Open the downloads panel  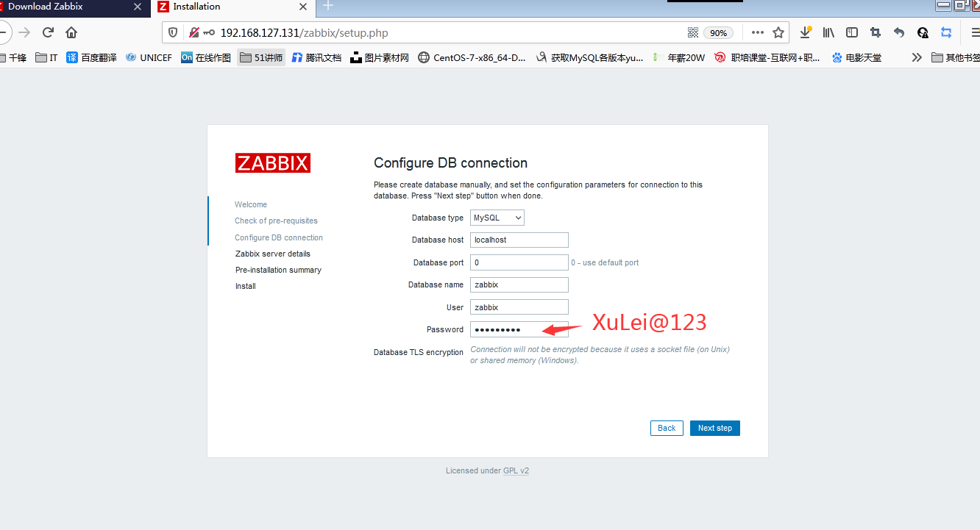[x=806, y=32]
